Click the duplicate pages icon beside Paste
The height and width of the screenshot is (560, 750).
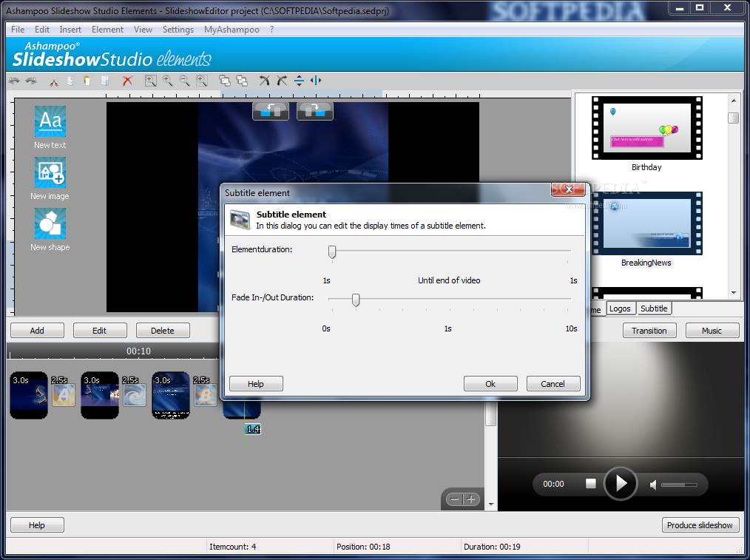point(105,81)
